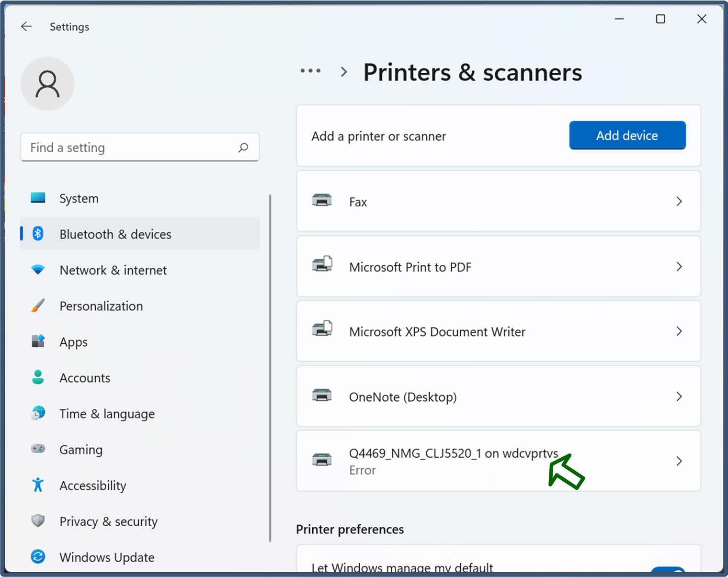Screen dimensions: 728x577
Task: Maximize the Settings window
Action: tap(660, 19)
